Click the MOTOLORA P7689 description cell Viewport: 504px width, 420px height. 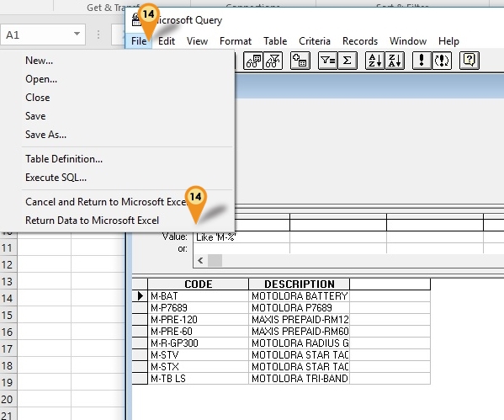point(299,308)
